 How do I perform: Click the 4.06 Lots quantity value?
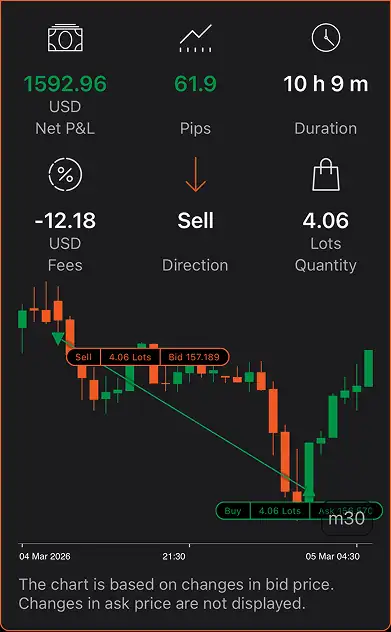coord(326,220)
